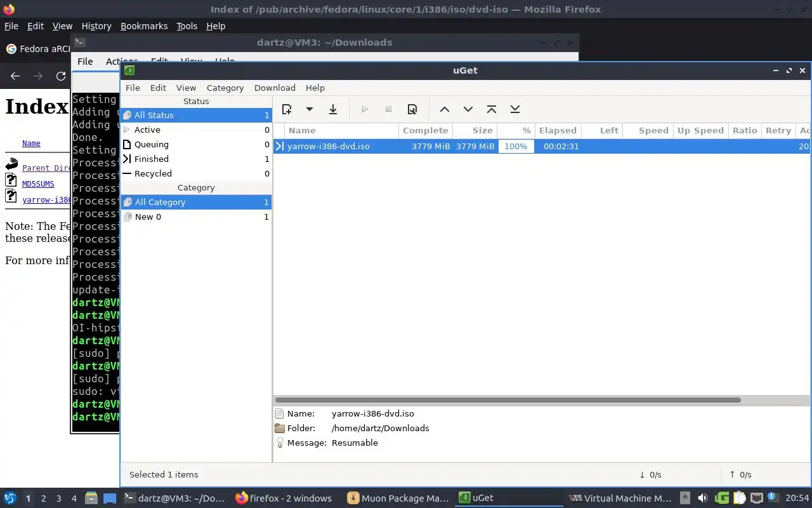This screenshot has height=508, width=812.
Task: Click the Selected 1 items status text
Action: pos(164,474)
